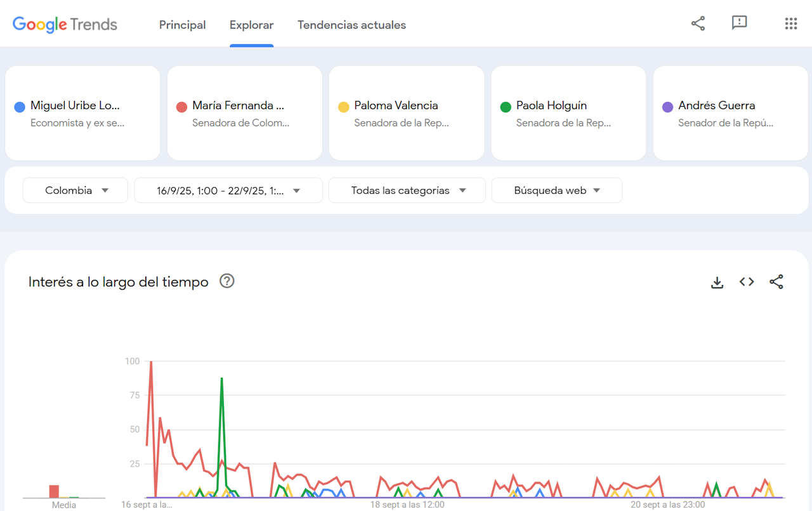Click the share icon in top header
812x511 pixels.
[698, 24]
